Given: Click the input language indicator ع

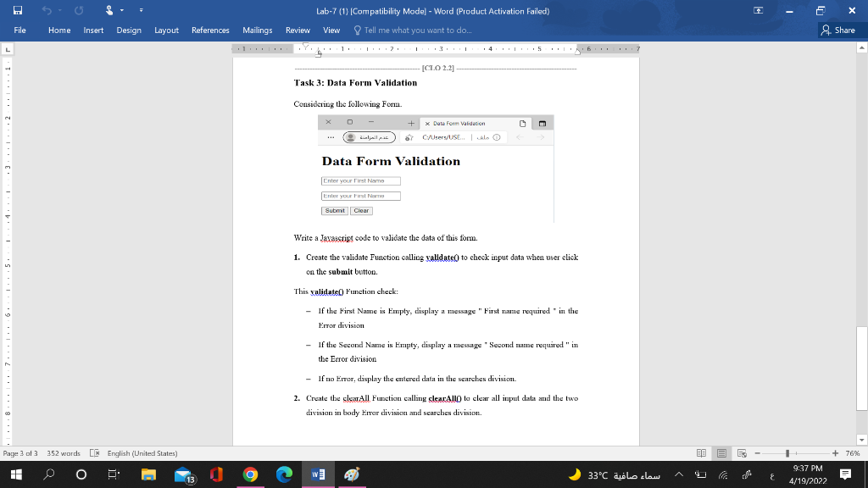Looking at the screenshot, I should click(x=772, y=475).
